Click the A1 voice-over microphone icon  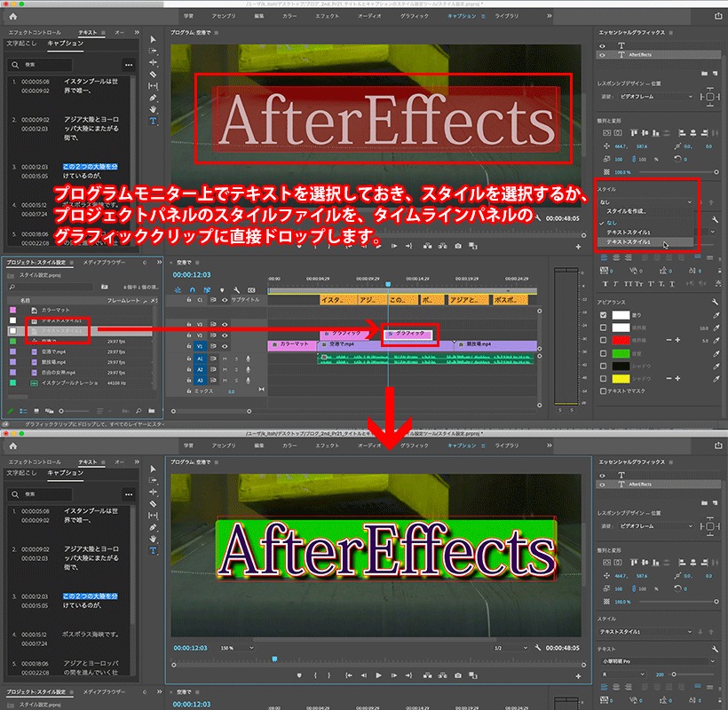click(248, 359)
